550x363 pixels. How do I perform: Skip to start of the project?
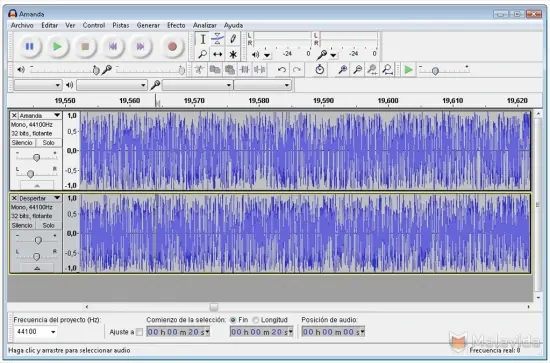click(113, 46)
